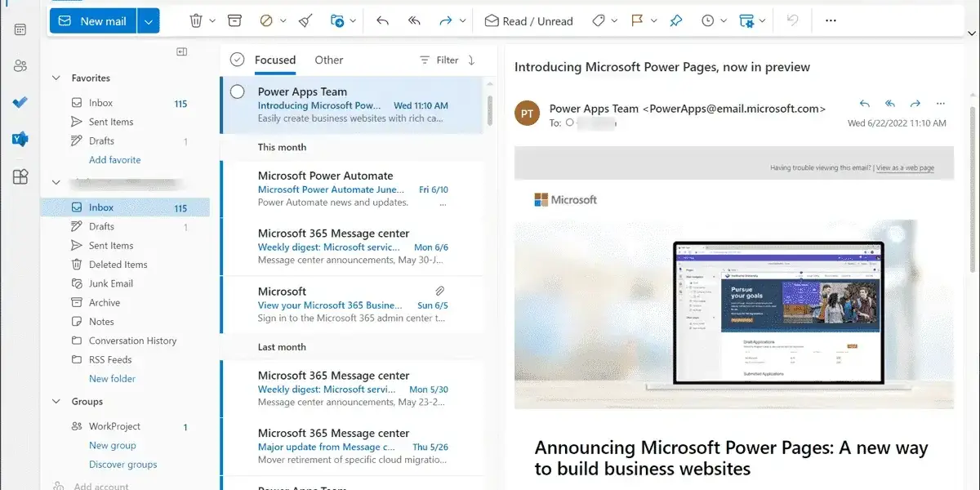Switch to the Focused tab

275,60
